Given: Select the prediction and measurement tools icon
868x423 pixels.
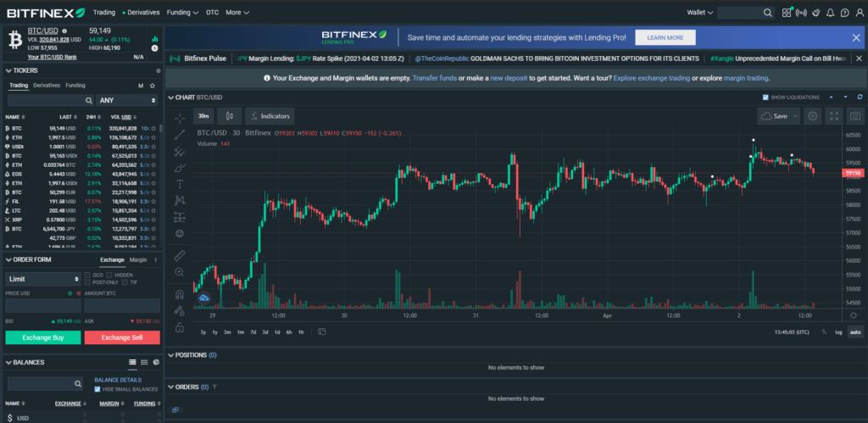Looking at the screenshot, I should (180, 217).
